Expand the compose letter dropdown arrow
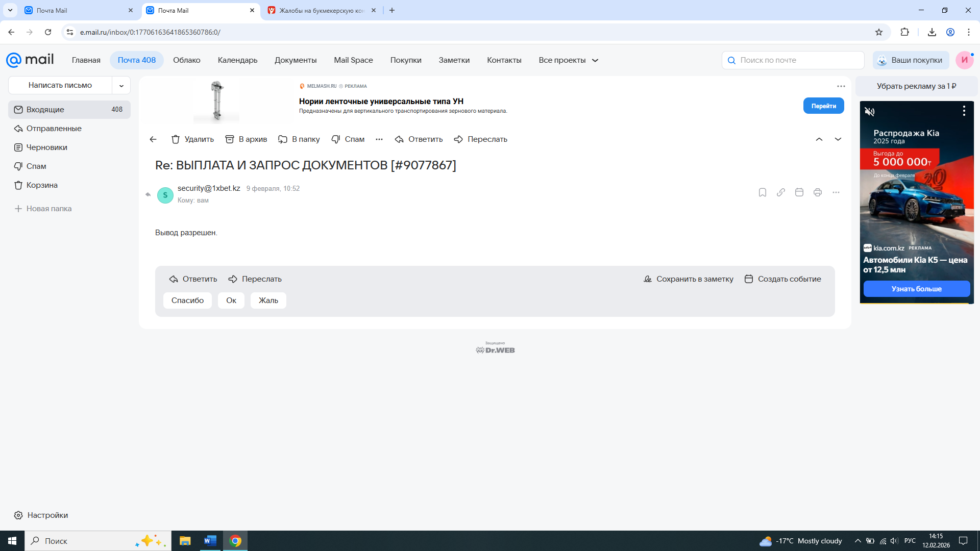Screen dimensions: 980x551 [x=121, y=86]
